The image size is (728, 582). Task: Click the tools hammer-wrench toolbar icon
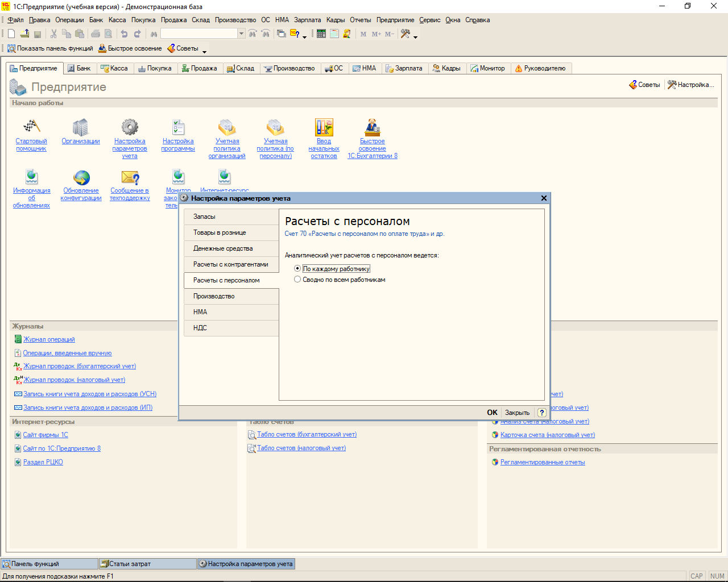405,34
